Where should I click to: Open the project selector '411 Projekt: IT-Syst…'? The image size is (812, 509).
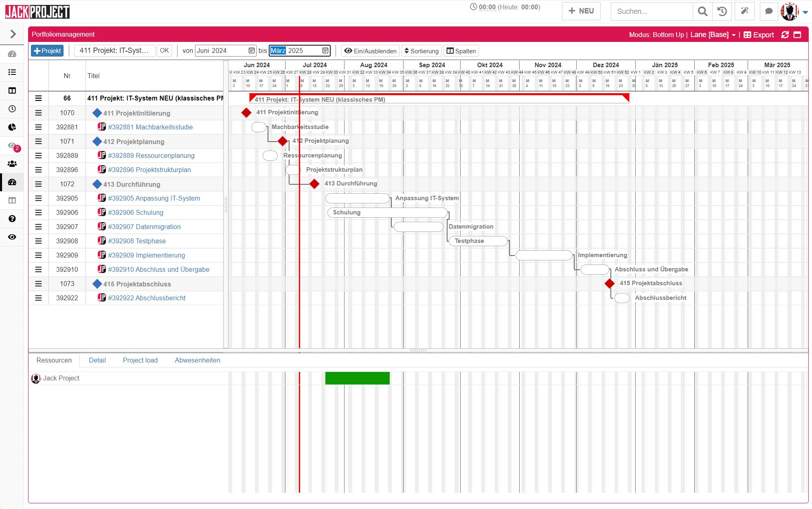114,50
